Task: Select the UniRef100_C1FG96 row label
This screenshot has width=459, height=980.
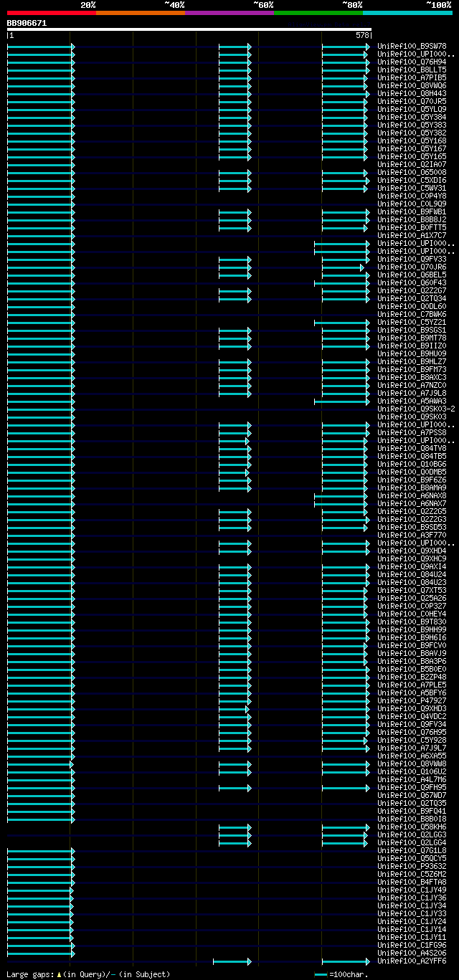Action: 412,946
